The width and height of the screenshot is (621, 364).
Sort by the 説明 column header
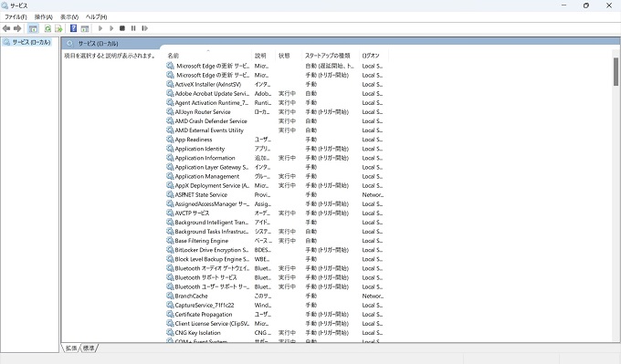click(x=263, y=56)
